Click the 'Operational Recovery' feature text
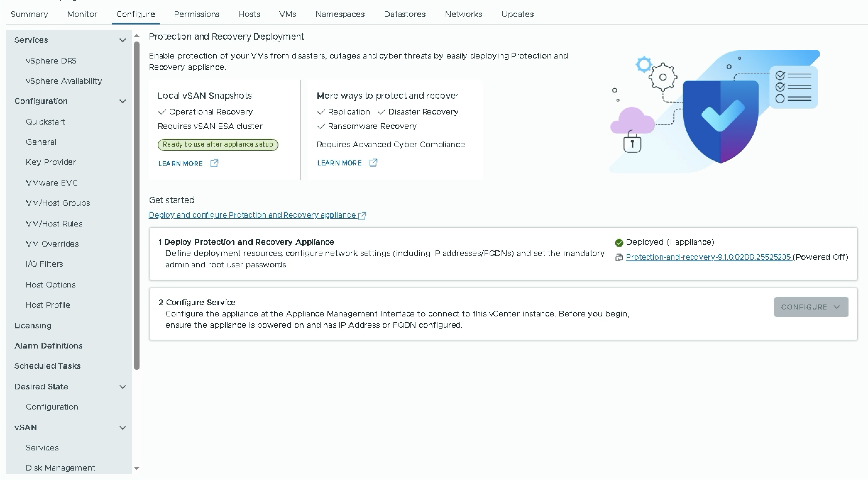The width and height of the screenshot is (868, 480). pos(211,112)
